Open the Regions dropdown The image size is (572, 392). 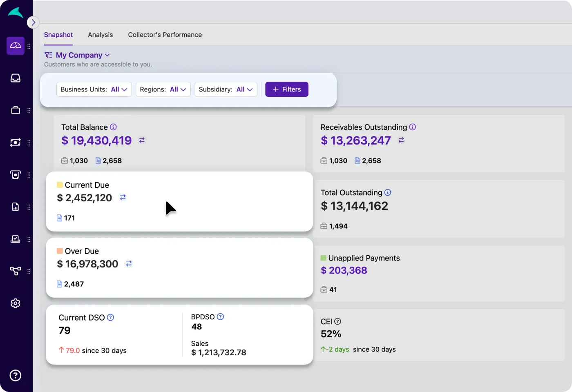click(x=163, y=89)
